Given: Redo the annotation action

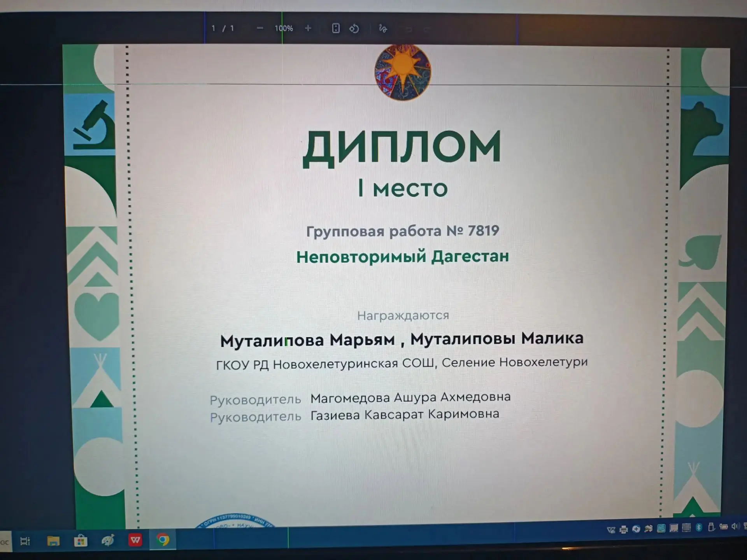Looking at the screenshot, I should (427, 29).
